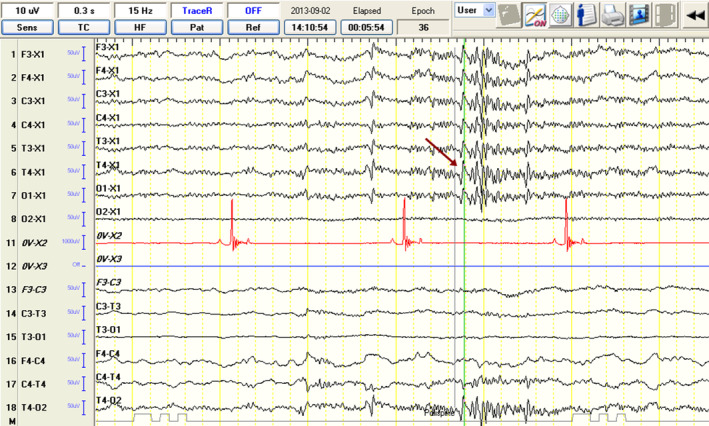
Task: Open the Ref reference selector
Action: click(x=253, y=27)
